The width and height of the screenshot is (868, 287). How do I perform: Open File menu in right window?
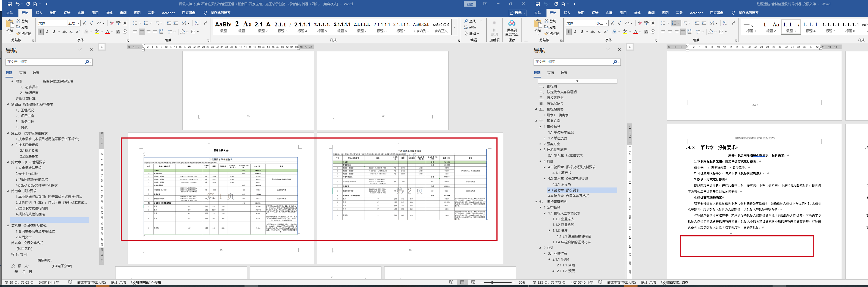[537, 13]
